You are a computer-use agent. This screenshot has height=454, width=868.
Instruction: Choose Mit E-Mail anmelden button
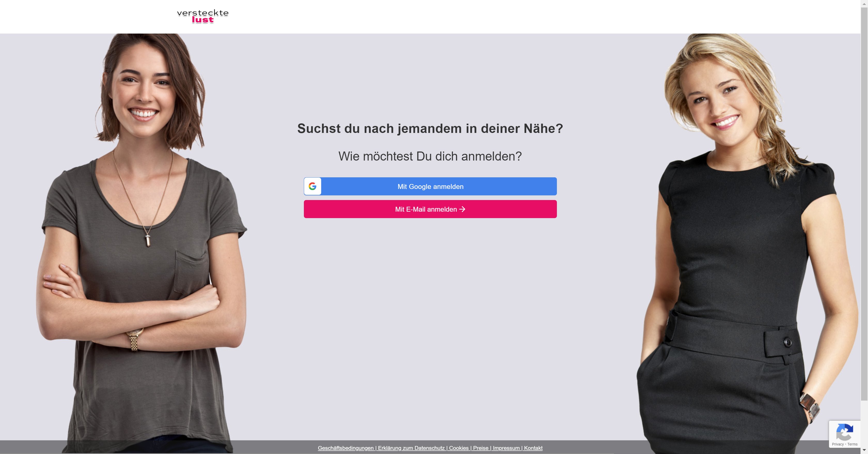click(x=430, y=209)
